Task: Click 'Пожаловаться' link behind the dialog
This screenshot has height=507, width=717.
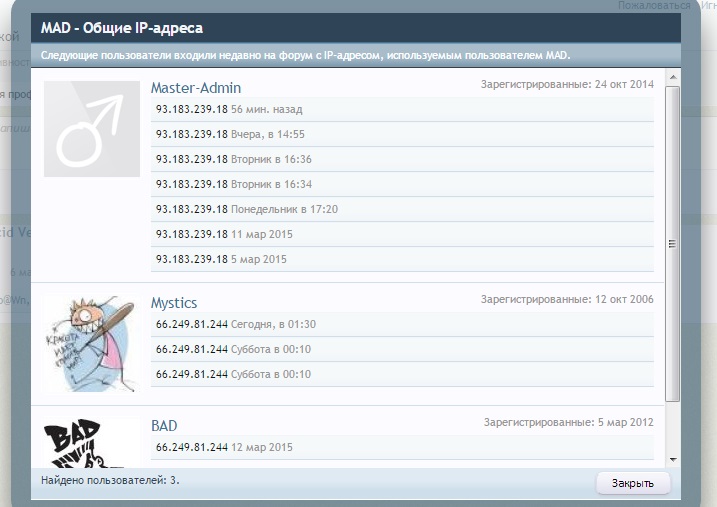Action: 654,5
